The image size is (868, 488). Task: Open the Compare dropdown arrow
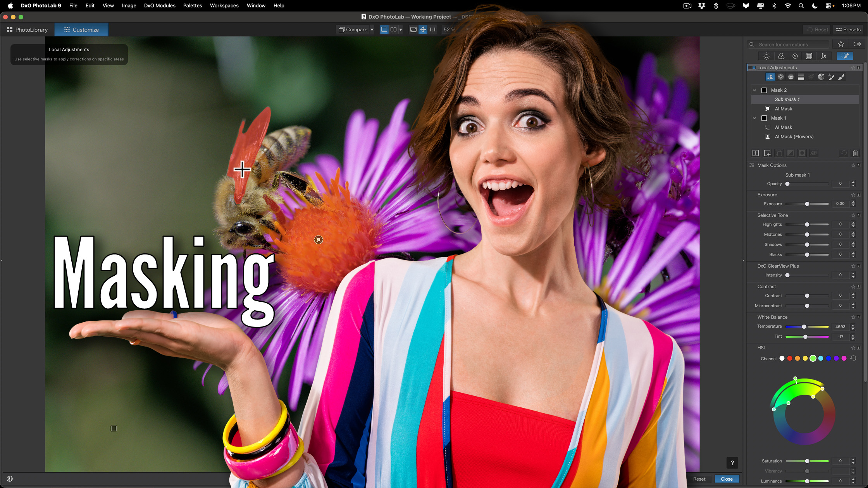(x=372, y=29)
